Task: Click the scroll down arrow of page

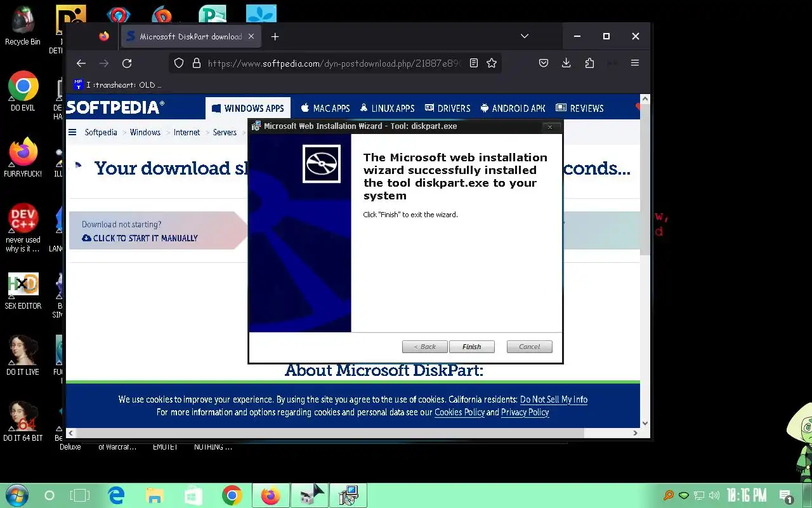Action: [x=645, y=423]
